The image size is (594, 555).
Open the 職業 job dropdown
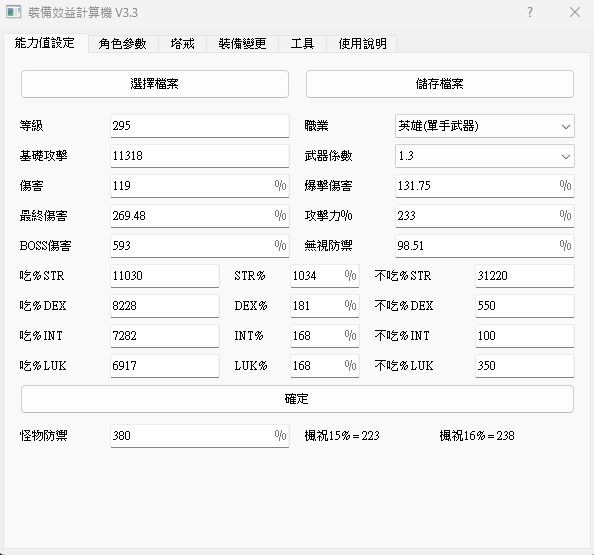(485, 126)
